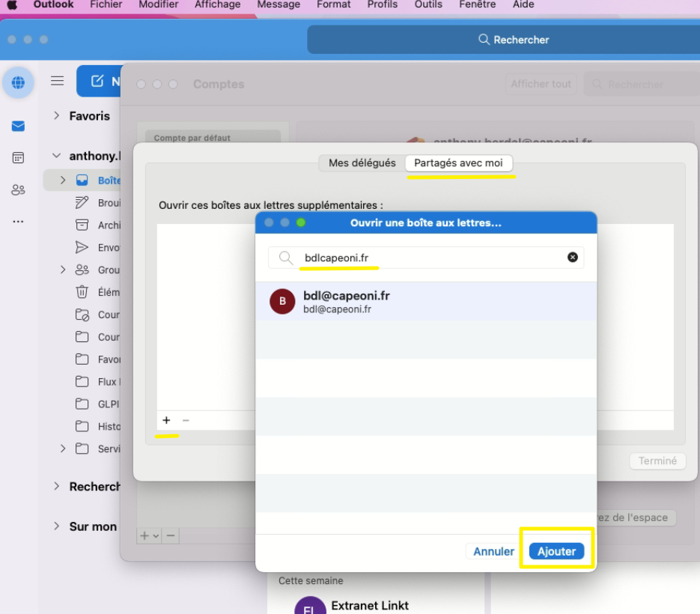Open the Modifier menu
Viewport: 700px width, 614px height.
click(158, 4)
